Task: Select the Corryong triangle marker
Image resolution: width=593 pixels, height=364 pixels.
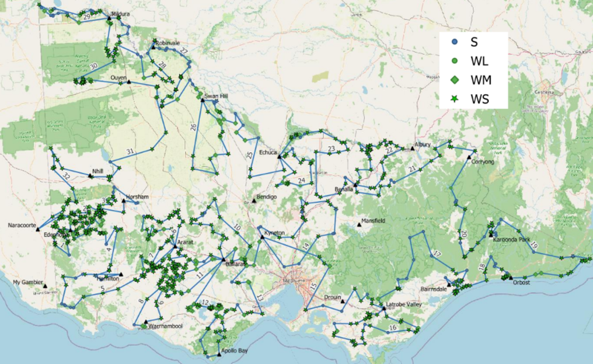Action: [469, 157]
